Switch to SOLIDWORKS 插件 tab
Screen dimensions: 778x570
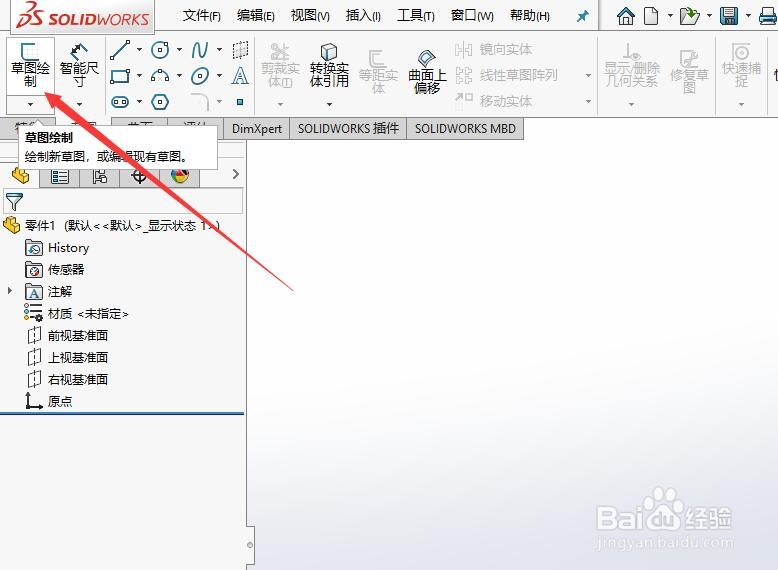coord(348,129)
